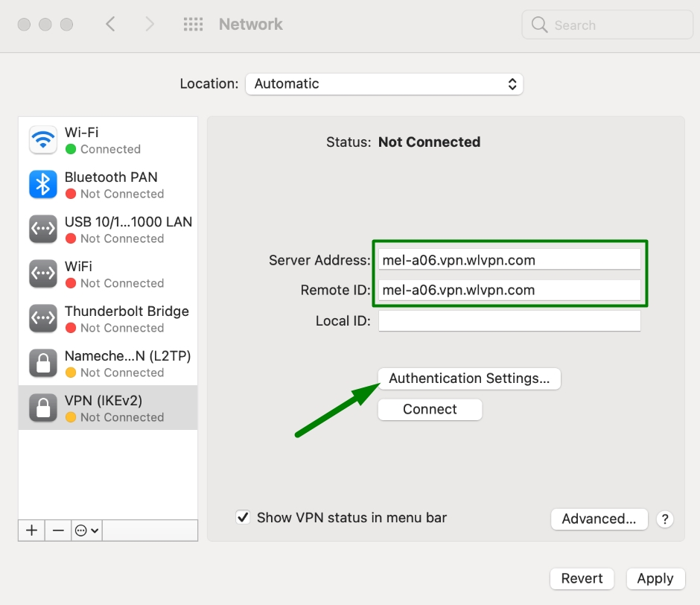The image size is (700, 605).
Task: Remove selected service with minus button
Action: (x=58, y=530)
